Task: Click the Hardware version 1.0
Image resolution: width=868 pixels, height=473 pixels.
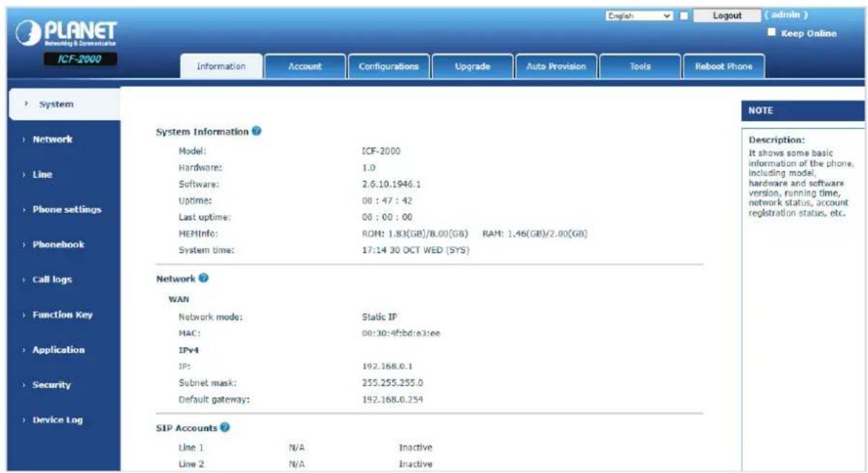Action: 368,167
